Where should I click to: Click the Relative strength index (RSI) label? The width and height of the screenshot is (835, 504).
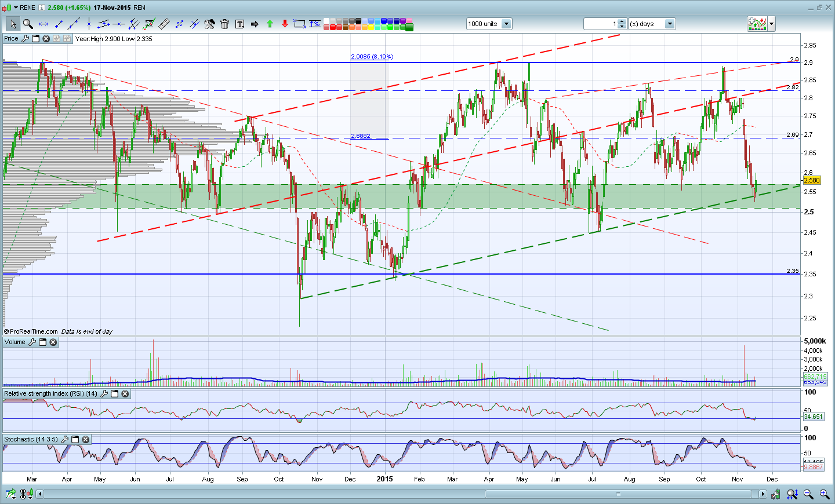[51, 394]
